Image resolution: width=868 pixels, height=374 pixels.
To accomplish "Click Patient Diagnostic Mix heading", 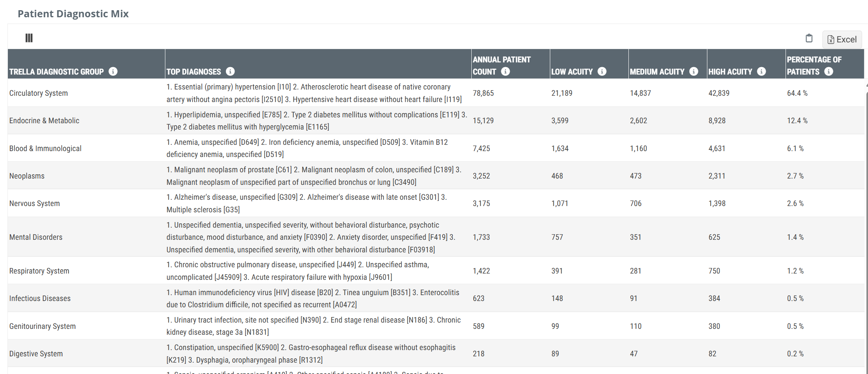I will pos(73,14).
